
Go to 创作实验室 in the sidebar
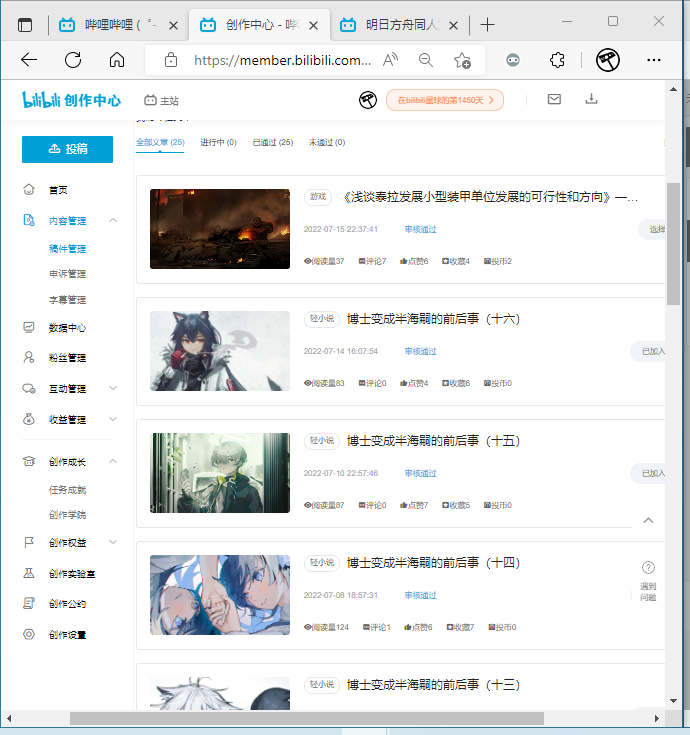pyautogui.click(x=72, y=573)
